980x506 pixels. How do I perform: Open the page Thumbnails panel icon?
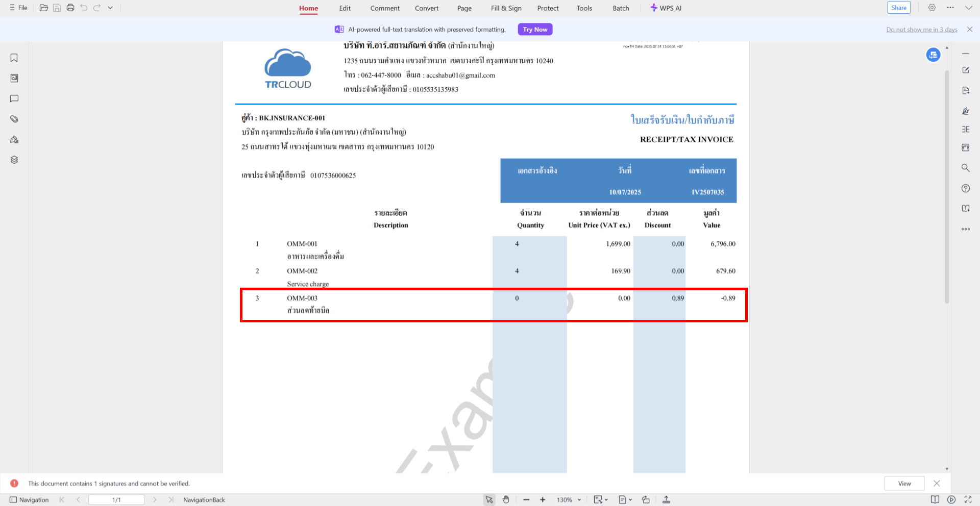(14, 78)
